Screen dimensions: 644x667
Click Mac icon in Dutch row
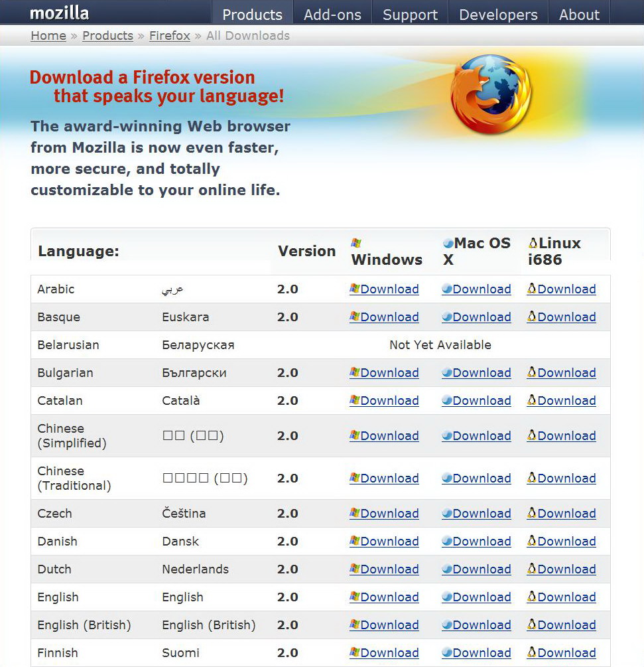[447, 569]
